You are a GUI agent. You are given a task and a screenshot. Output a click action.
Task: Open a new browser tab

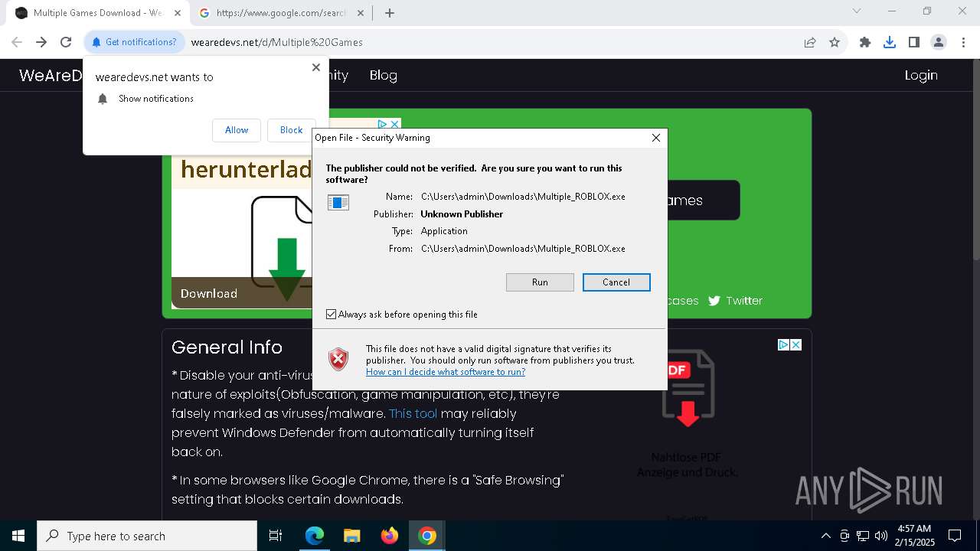pyautogui.click(x=390, y=13)
